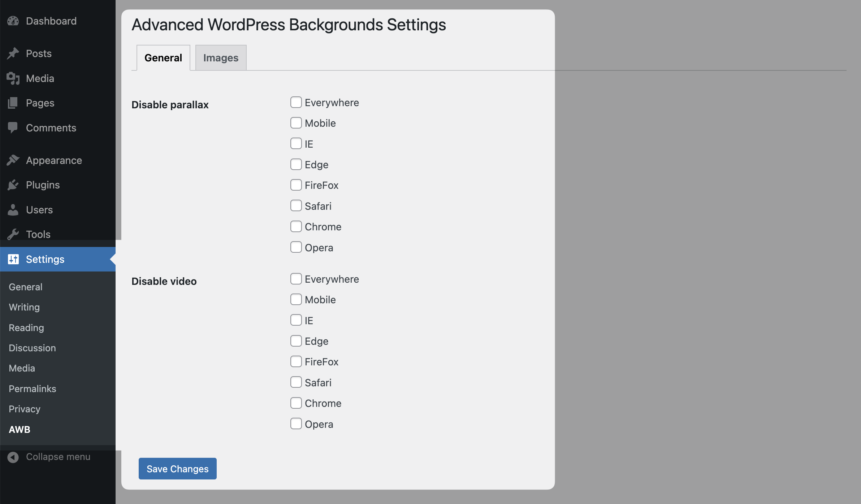Open AWB settings submenu link
861x504 pixels.
coord(20,430)
